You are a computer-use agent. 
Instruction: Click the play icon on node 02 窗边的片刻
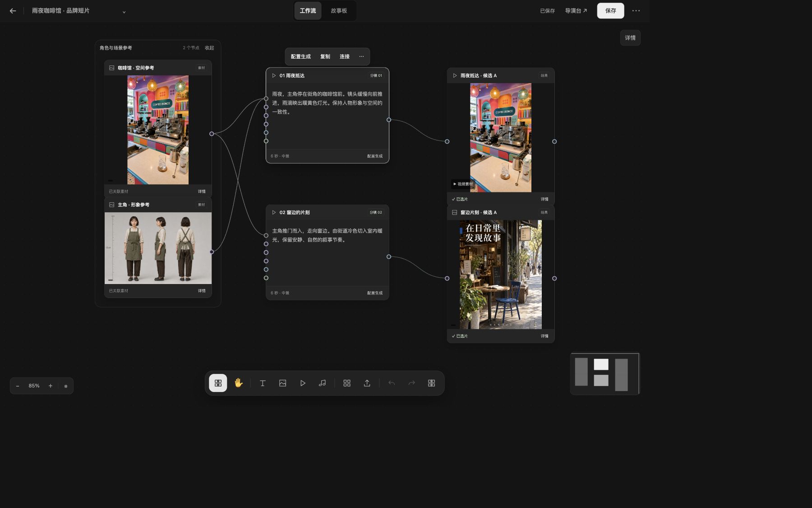click(x=274, y=212)
